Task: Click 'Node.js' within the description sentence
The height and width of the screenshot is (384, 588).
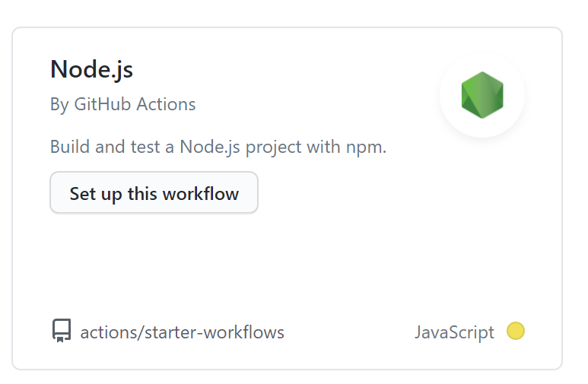Action: pos(210,147)
